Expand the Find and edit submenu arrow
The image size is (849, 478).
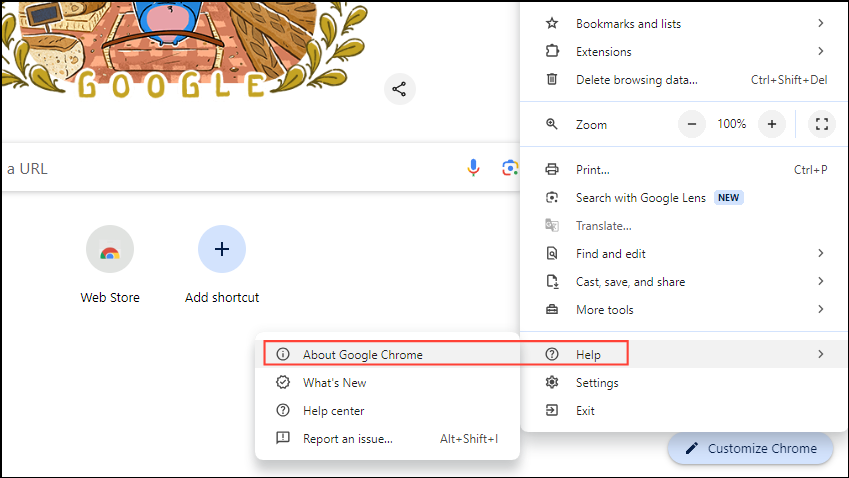coord(821,253)
